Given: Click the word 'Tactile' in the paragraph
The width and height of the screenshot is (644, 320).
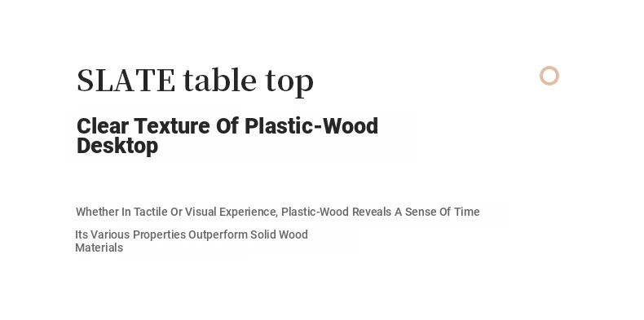Looking at the screenshot, I should coord(151,212).
